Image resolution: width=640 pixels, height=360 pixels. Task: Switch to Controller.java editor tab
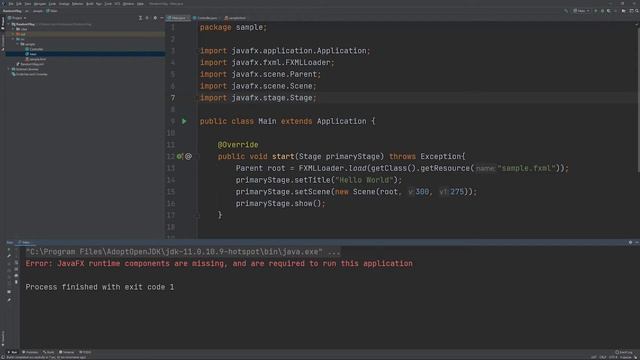pos(205,18)
